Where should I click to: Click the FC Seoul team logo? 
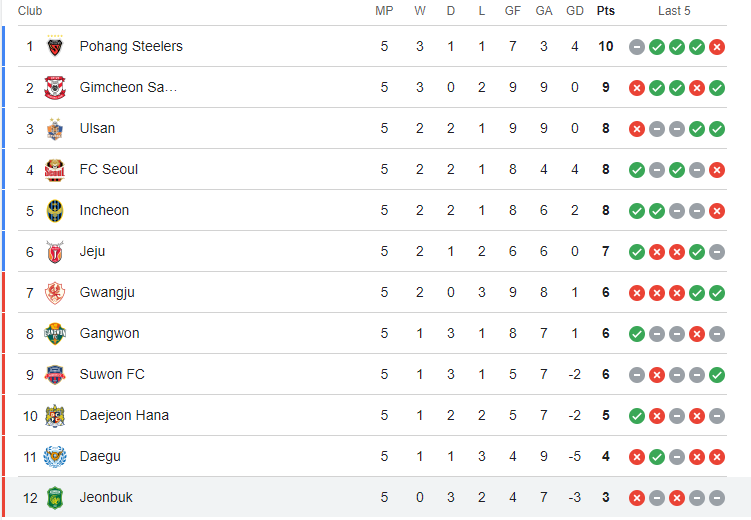(55, 170)
